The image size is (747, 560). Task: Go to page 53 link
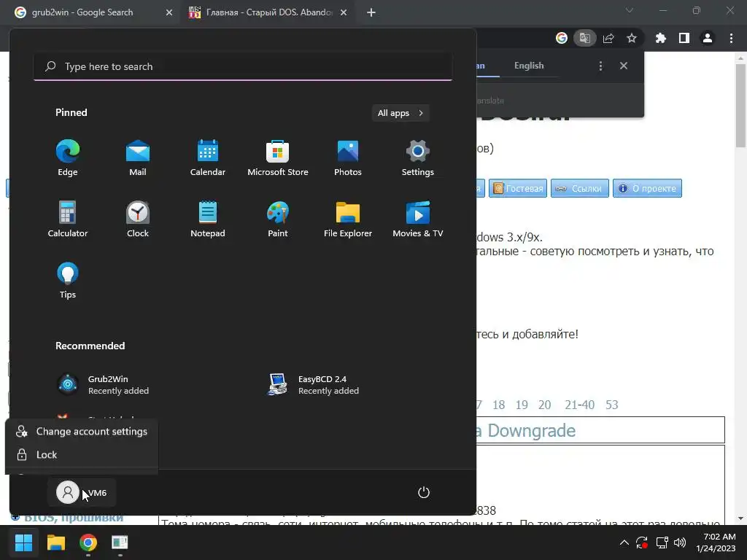click(x=612, y=405)
